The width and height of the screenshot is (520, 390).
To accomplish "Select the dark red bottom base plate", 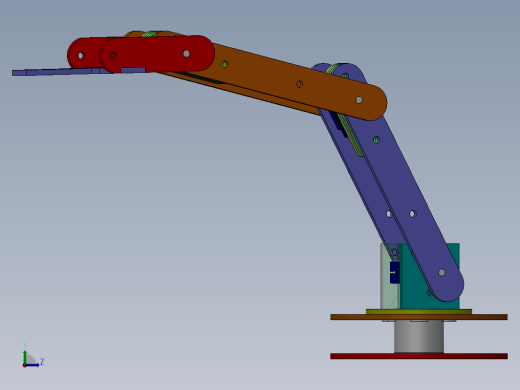I will [419, 356].
